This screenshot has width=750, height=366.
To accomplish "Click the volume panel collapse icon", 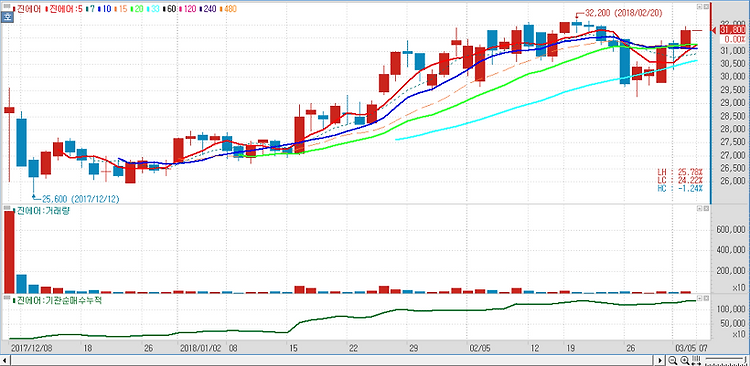I will 699,209.
